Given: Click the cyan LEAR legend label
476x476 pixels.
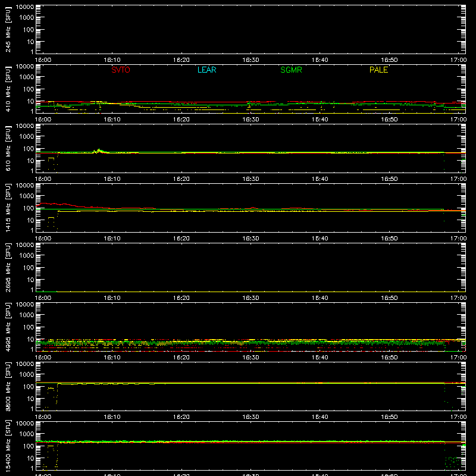Looking at the screenshot, I should point(206,70).
